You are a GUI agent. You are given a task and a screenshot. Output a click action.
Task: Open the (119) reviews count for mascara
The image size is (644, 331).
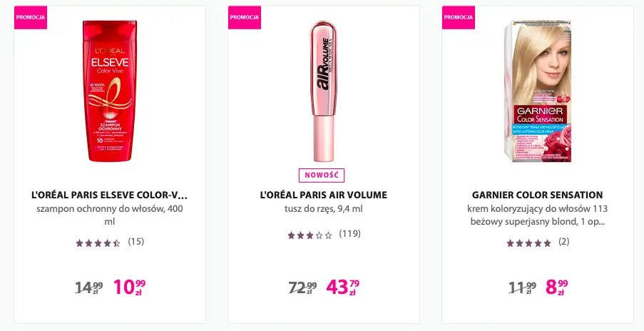tap(349, 234)
